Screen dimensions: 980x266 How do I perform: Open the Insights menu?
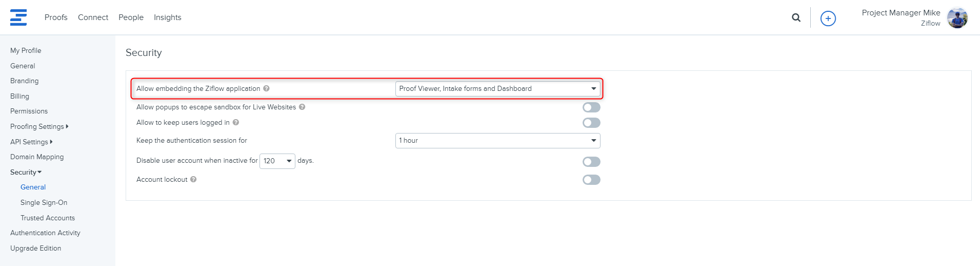click(168, 17)
